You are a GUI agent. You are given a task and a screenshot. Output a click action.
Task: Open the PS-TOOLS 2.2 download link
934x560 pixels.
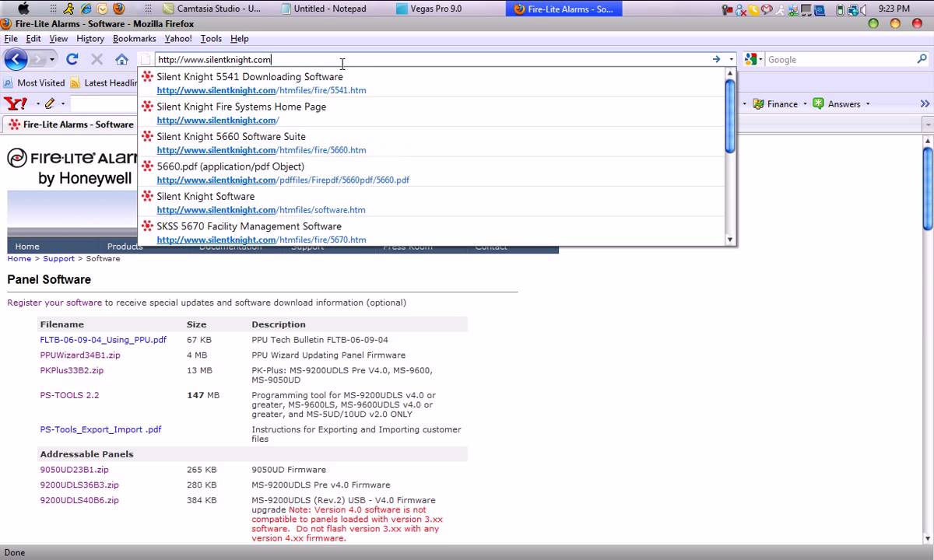(x=69, y=395)
